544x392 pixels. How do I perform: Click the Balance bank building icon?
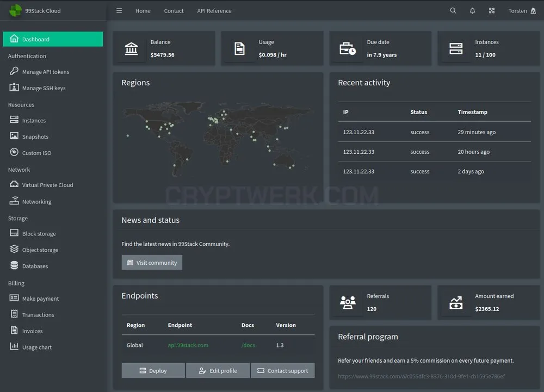[x=131, y=48]
